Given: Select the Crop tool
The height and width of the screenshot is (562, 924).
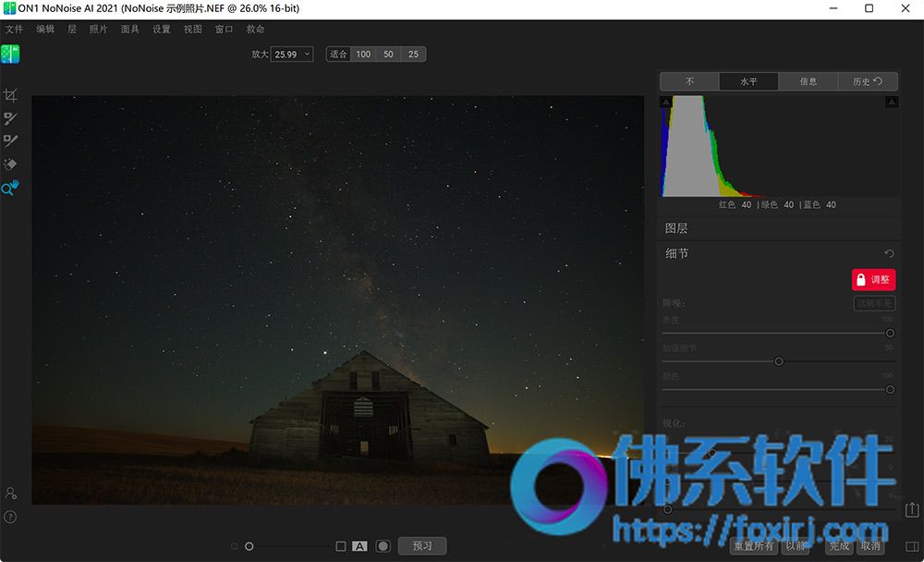Looking at the screenshot, I should point(10,95).
